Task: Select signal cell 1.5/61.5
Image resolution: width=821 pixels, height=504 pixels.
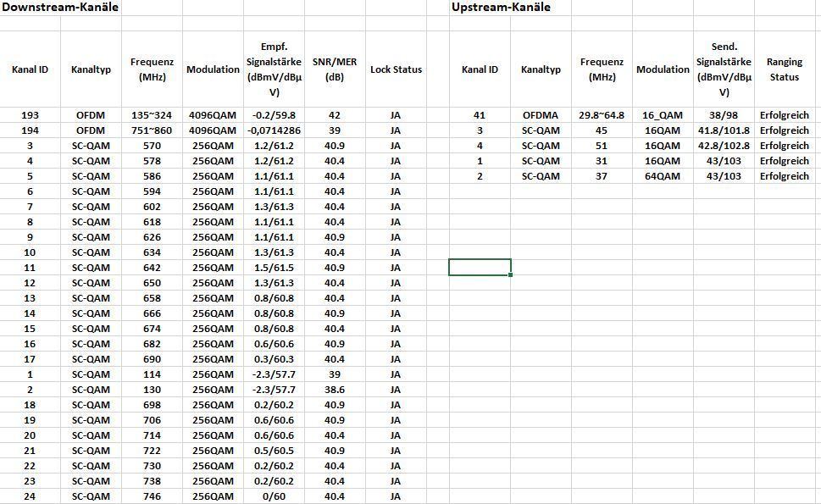Action: [x=274, y=268]
